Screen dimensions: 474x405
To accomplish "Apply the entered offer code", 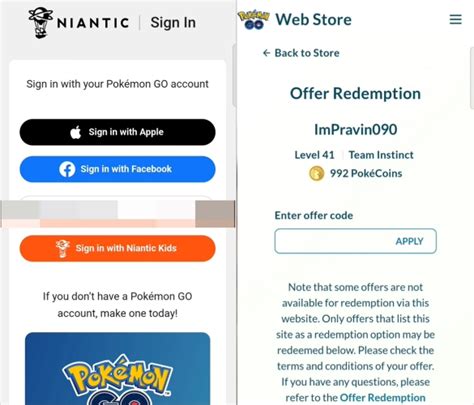I will click(409, 241).
